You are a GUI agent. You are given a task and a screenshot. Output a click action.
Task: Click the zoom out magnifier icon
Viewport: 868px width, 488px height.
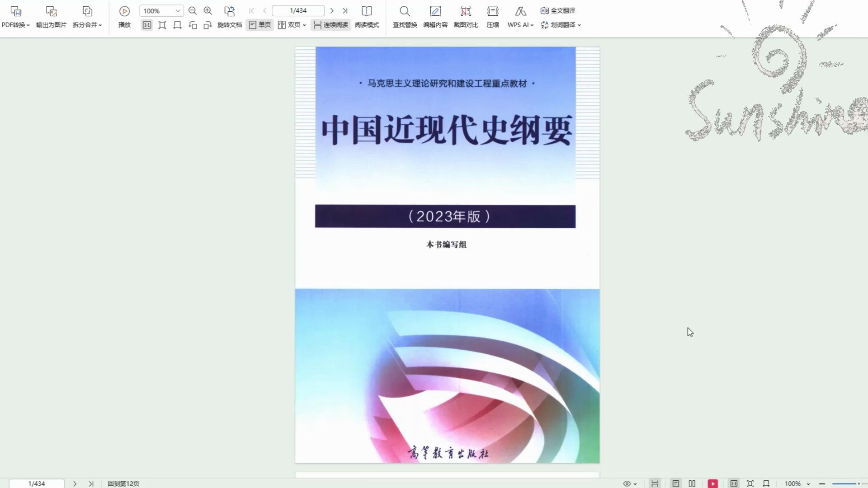tap(193, 11)
